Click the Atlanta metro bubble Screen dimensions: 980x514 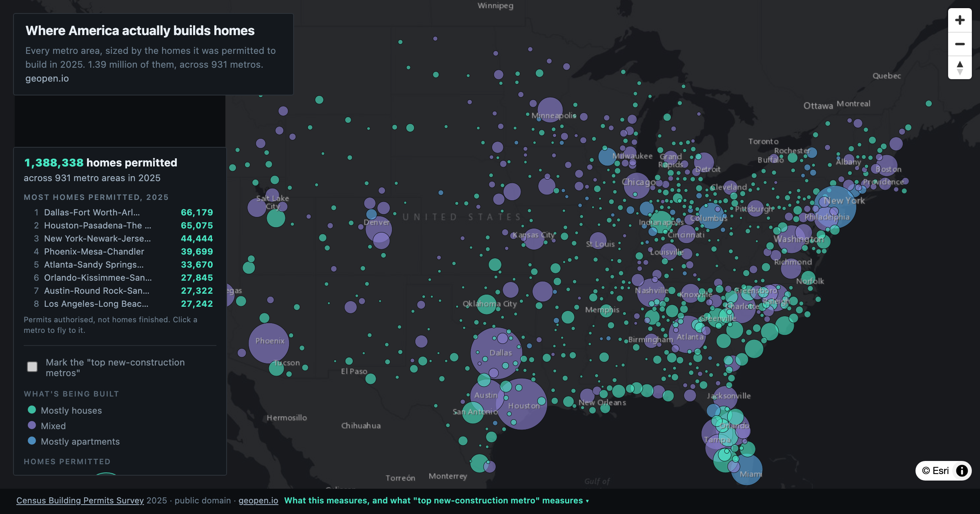coord(688,334)
